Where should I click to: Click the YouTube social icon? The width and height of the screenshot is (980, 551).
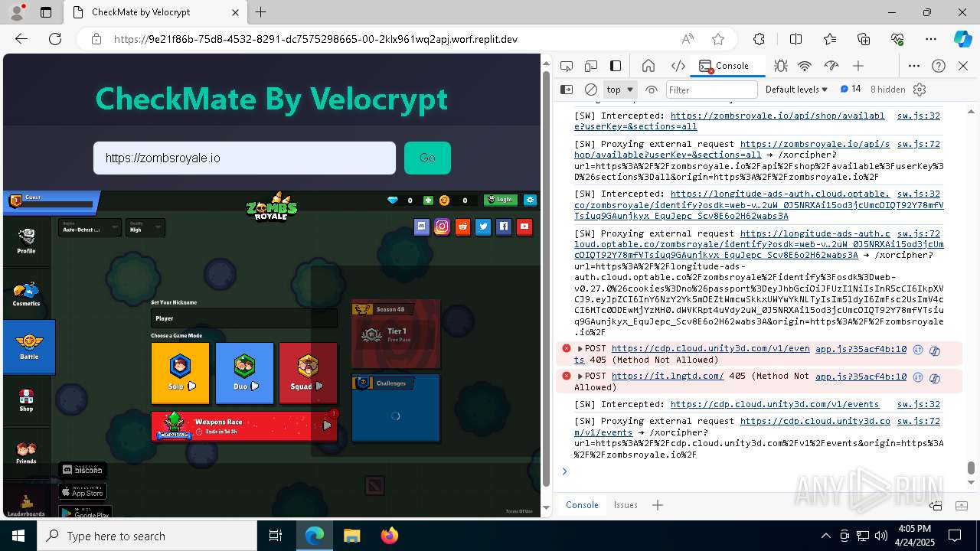pyautogui.click(x=524, y=227)
